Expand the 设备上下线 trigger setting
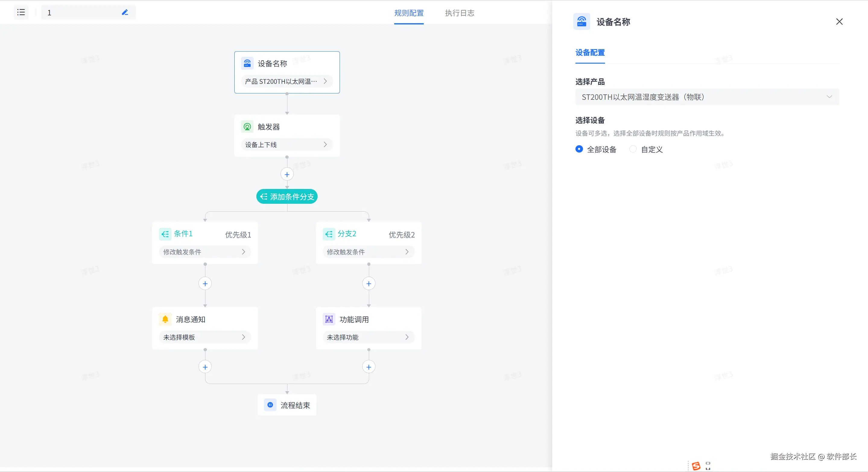 pyautogui.click(x=287, y=144)
